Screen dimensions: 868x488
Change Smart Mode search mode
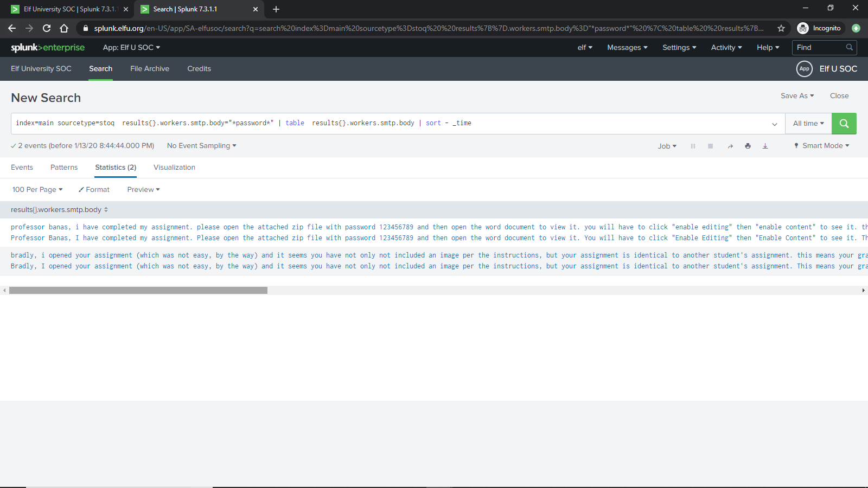tap(821, 146)
